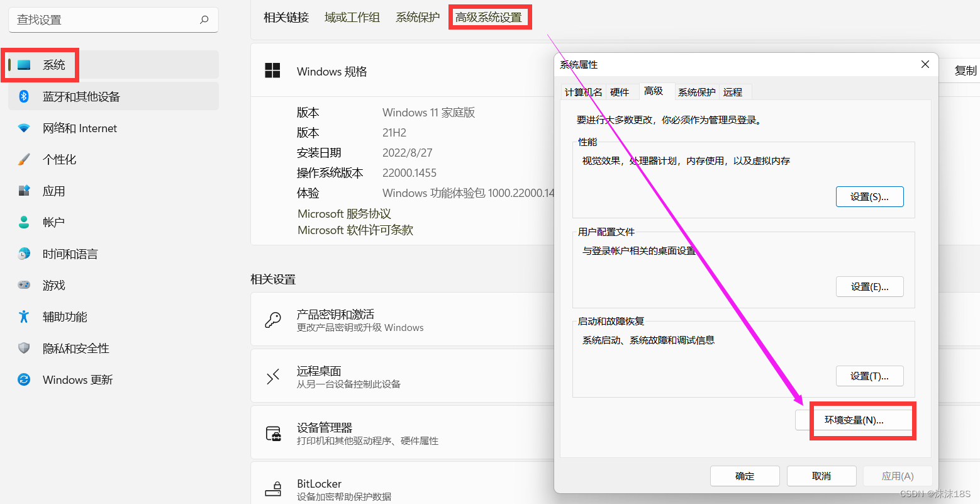Screen dimensions: 980x504
Task: Open 产品密钥和激活 card
Action: (403, 320)
